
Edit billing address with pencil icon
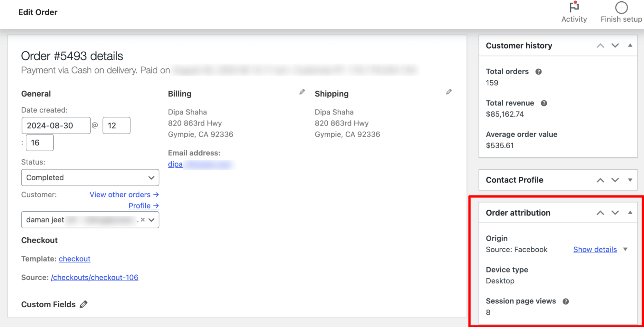pyautogui.click(x=302, y=92)
